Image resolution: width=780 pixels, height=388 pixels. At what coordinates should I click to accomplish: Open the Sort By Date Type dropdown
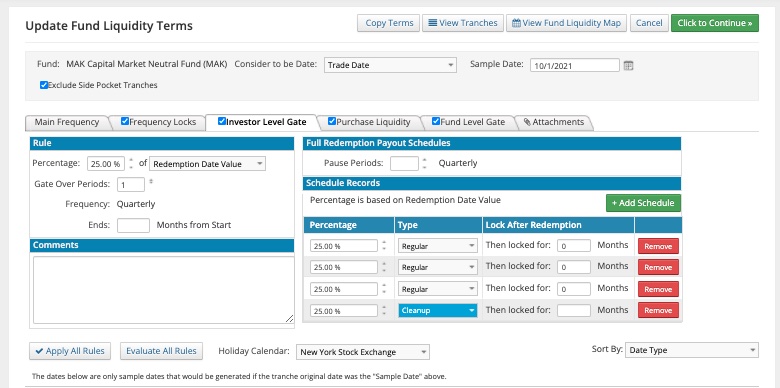pyautogui.click(x=691, y=350)
